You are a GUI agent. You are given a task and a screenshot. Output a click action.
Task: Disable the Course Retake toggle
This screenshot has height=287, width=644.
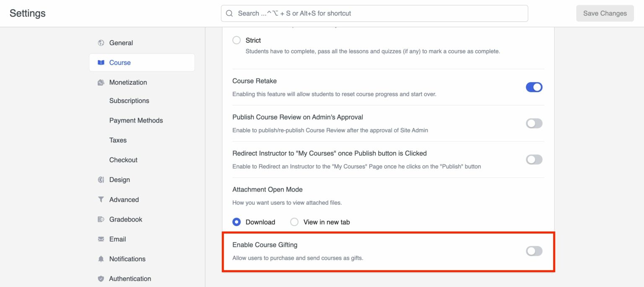click(534, 87)
